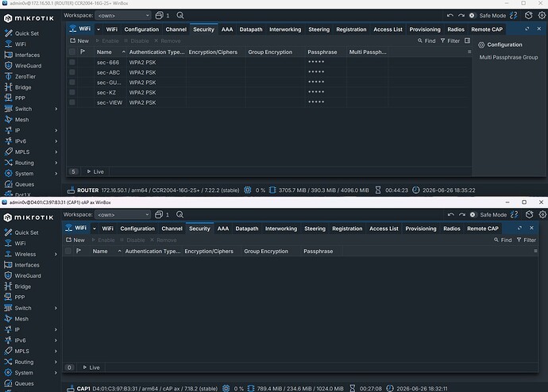Check the select-all box in the CAP1 table header
This screenshot has height=392, width=548.
coord(68,251)
